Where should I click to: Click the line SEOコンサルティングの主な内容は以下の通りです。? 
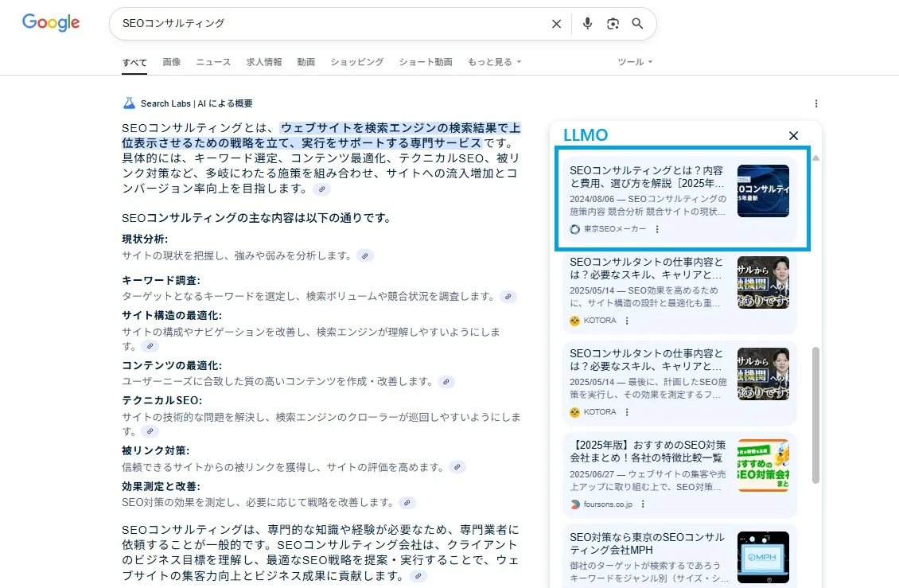(258, 218)
